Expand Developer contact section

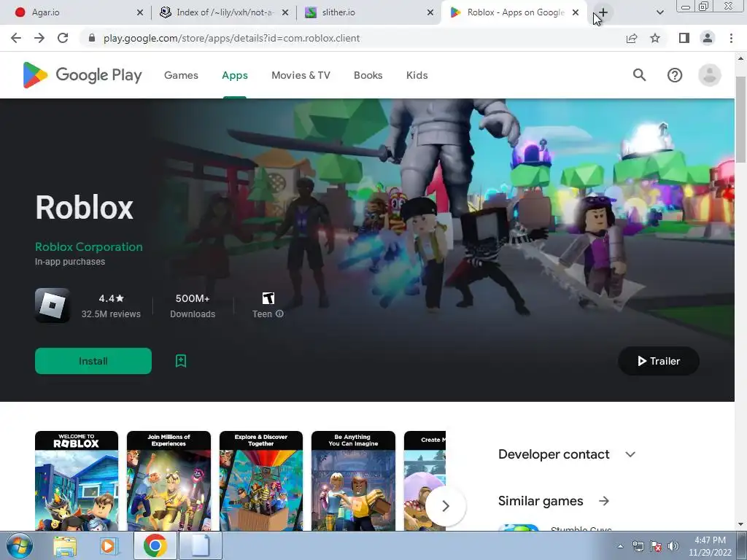[x=630, y=454]
